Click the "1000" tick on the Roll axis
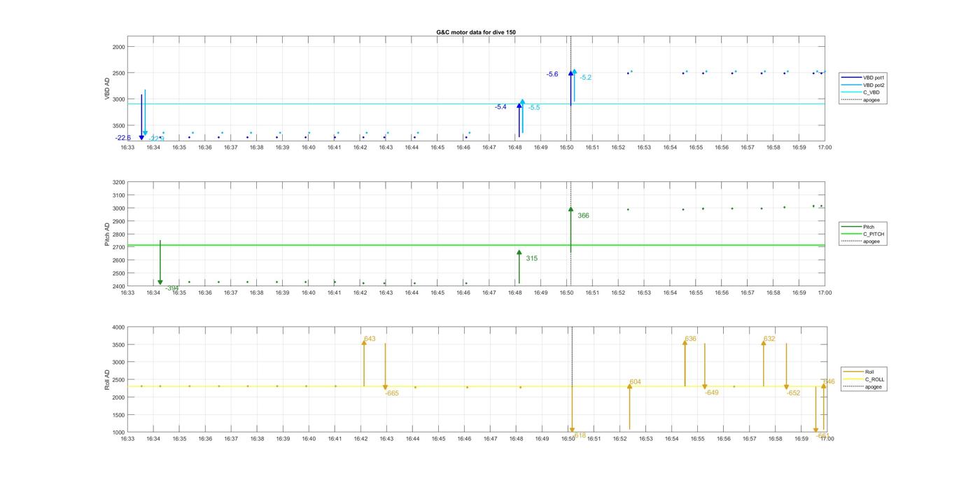This screenshot has height=485, width=980. pos(118,433)
